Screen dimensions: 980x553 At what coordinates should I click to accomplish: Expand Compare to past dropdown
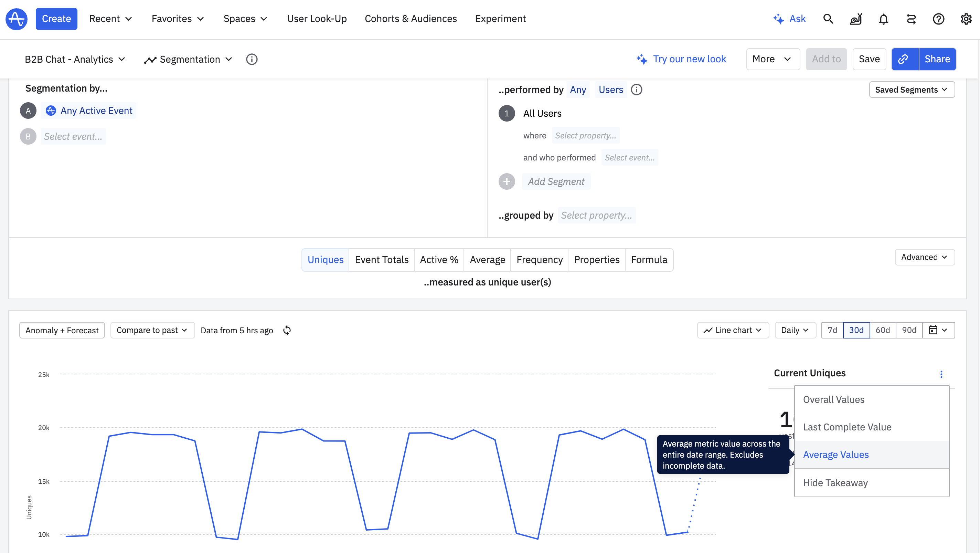point(152,330)
